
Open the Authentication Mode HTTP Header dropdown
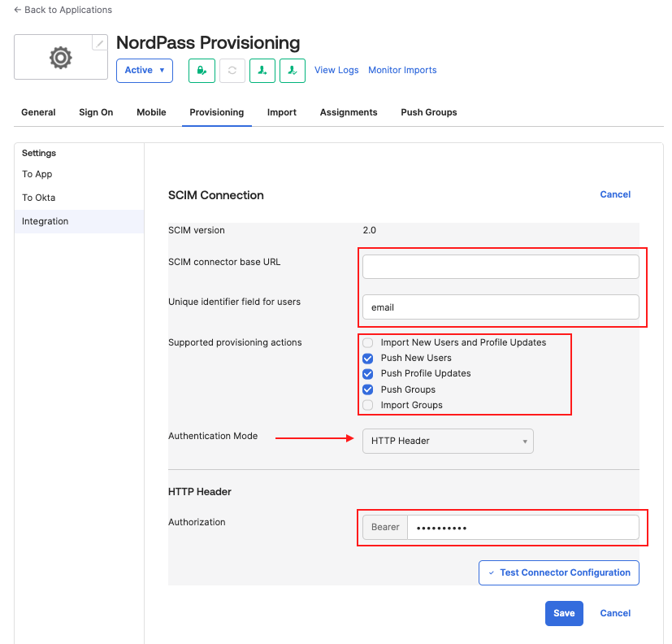448,441
